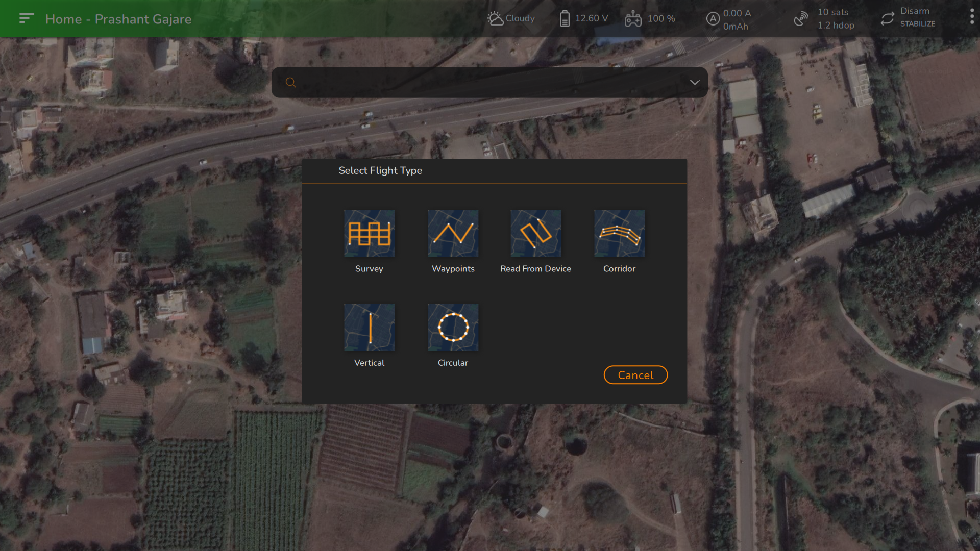Click the Disarm STABILIZE control
The width and height of the screenshot is (980, 551).
click(x=917, y=17)
